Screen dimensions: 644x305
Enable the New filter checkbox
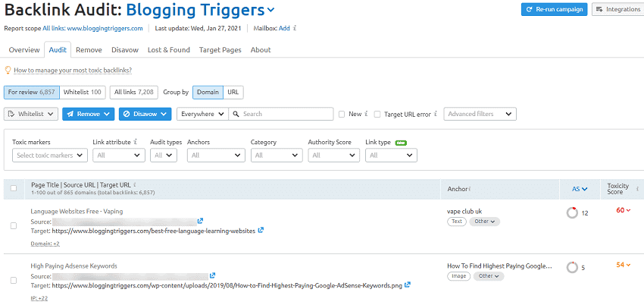point(342,115)
